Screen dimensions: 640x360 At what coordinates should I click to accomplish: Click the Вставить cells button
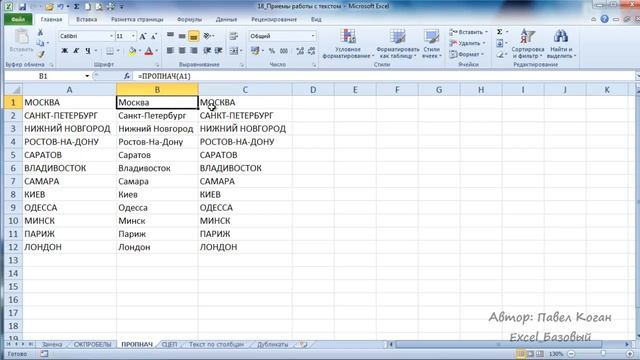tap(468, 32)
